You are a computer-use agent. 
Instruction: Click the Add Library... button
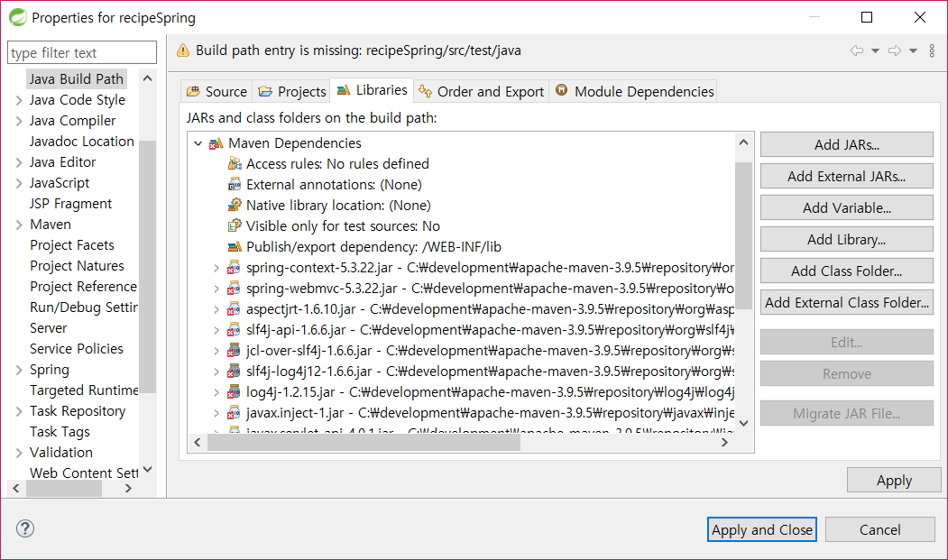tap(846, 240)
